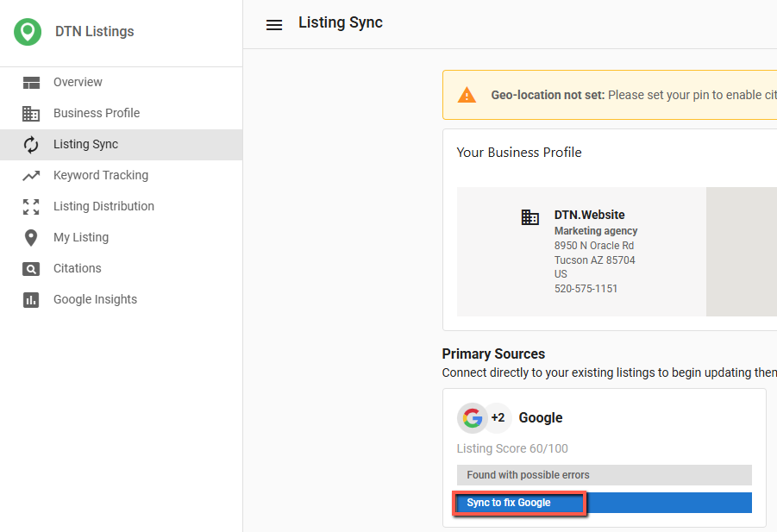
Task: Click the orange warning triangle icon
Action: pos(467,95)
